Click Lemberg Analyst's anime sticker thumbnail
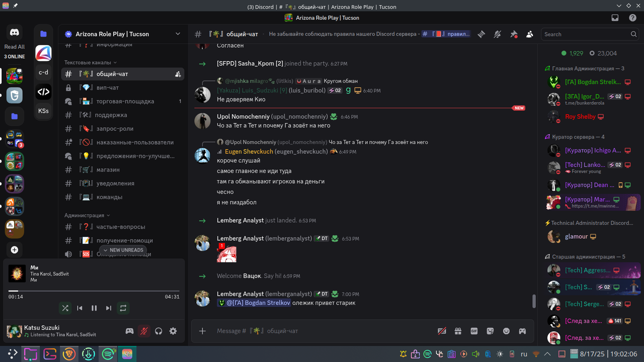The width and height of the screenshot is (644, 362). [x=227, y=253]
